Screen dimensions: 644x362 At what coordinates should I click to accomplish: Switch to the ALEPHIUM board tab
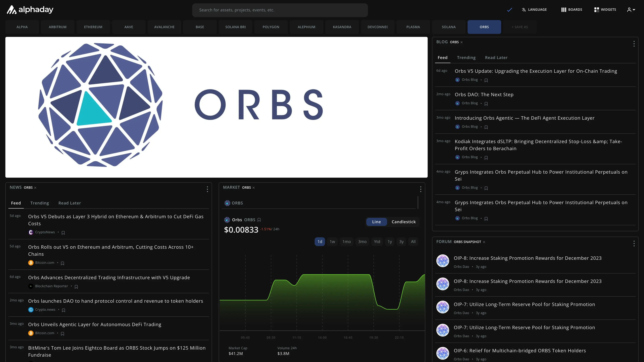(307, 27)
